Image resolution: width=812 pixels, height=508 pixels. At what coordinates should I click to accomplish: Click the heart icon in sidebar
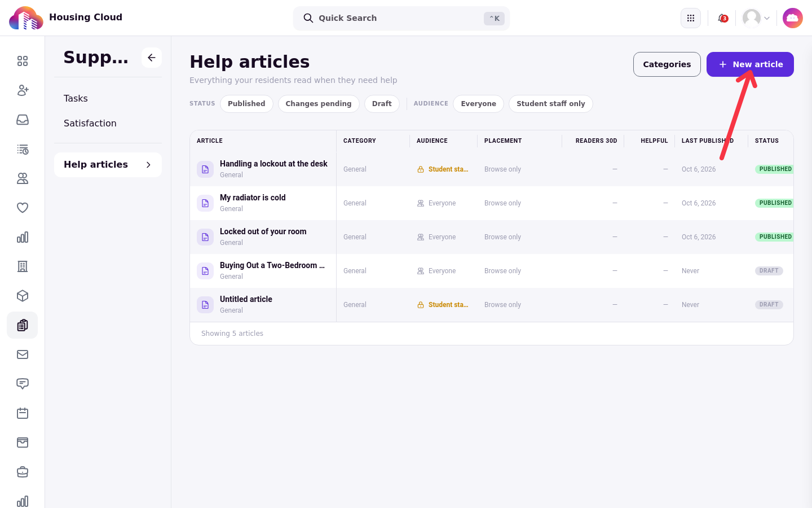click(x=23, y=208)
